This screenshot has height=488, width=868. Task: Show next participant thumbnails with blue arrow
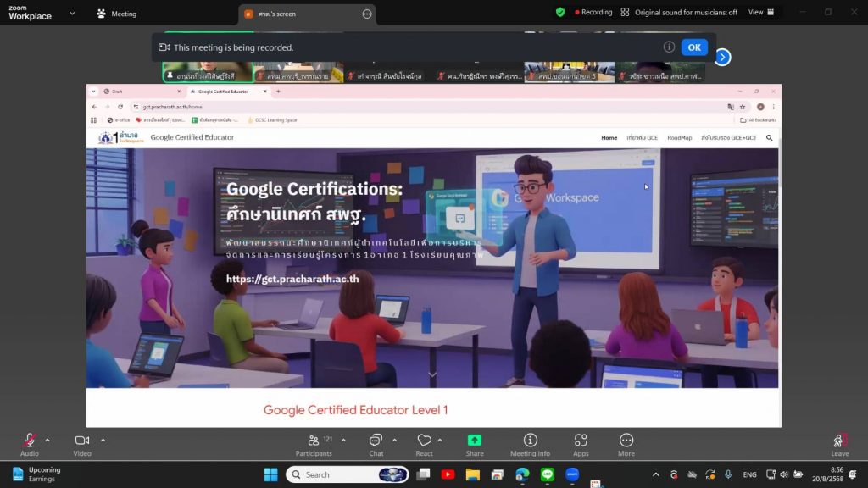click(x=722, y=57)
